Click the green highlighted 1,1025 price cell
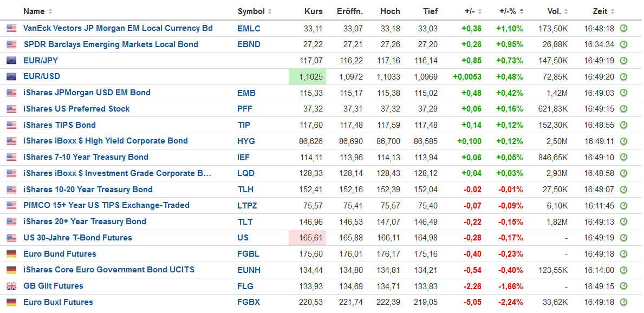644x313 pixels. (x=307, y=77)
